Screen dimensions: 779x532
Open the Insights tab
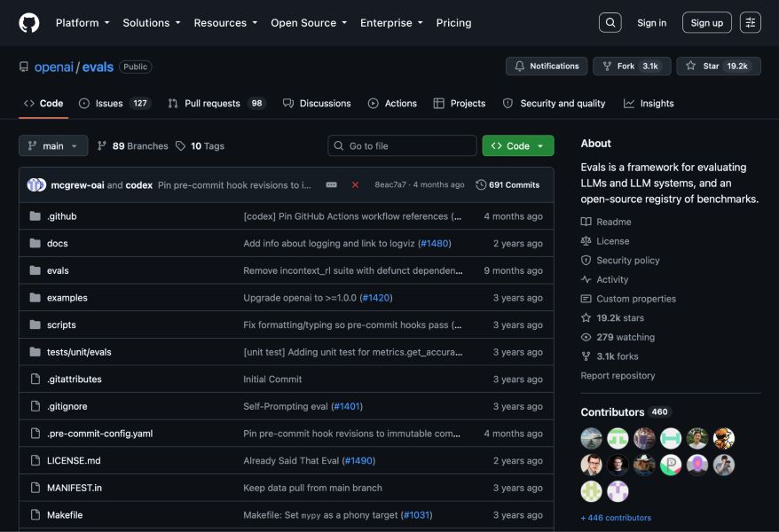tap(649, 103)
